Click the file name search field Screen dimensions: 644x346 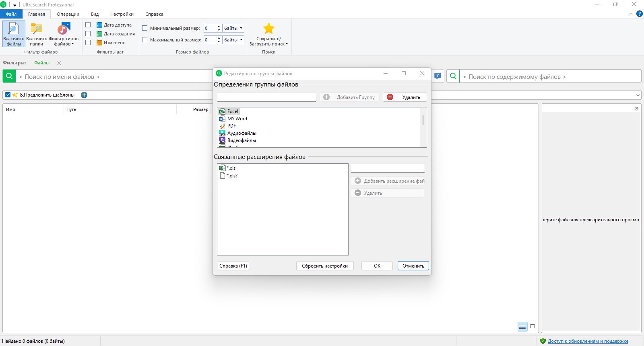point(114,76)
